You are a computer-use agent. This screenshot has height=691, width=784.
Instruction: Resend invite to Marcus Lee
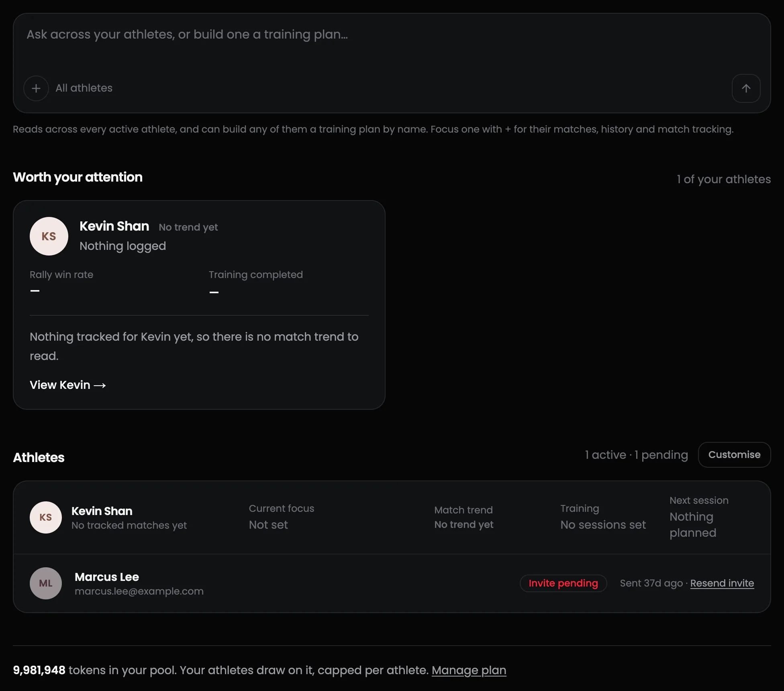[x=722, y=583]
